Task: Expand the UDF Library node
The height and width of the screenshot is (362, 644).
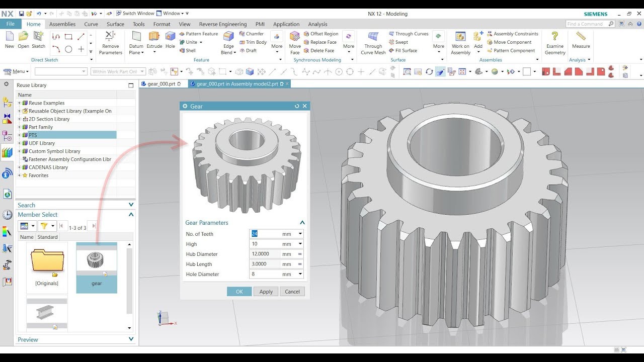Action: point(20,143)
